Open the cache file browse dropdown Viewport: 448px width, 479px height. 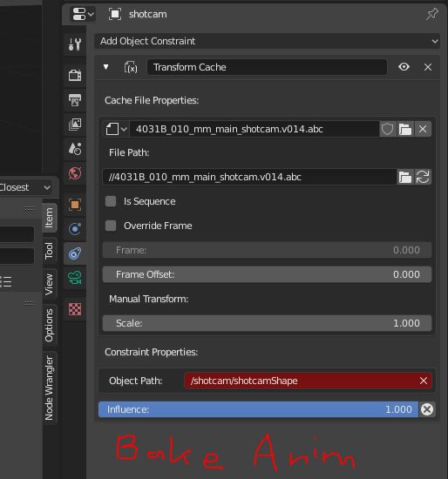[x=116, y=129]
